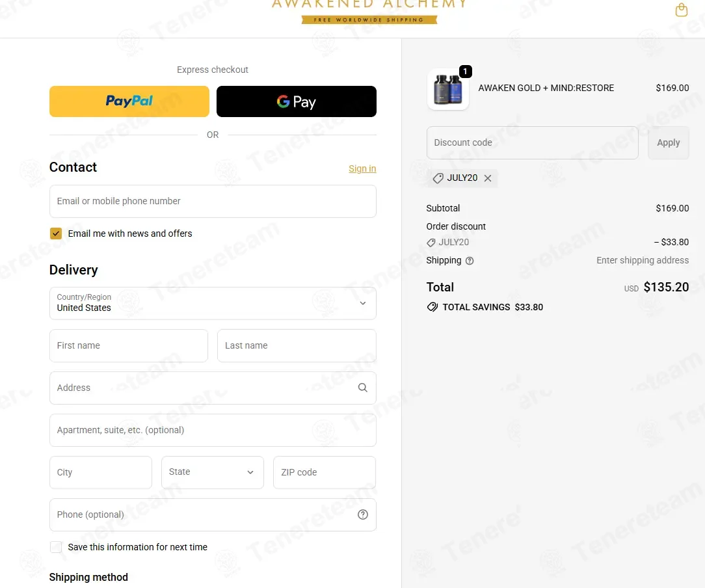Open the shopping bag cart icon
The image size is (705, 588).
pos(681,10)
